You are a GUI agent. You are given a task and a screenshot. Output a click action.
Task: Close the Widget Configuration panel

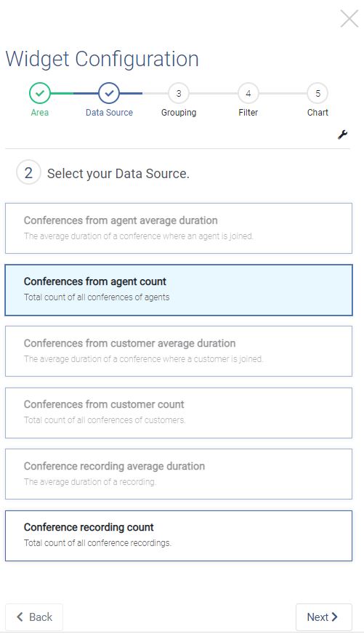click(349, 19)
